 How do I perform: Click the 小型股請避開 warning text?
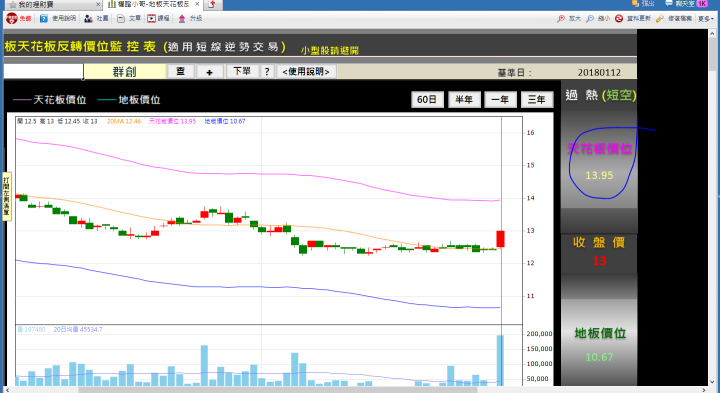pos(330,51)
